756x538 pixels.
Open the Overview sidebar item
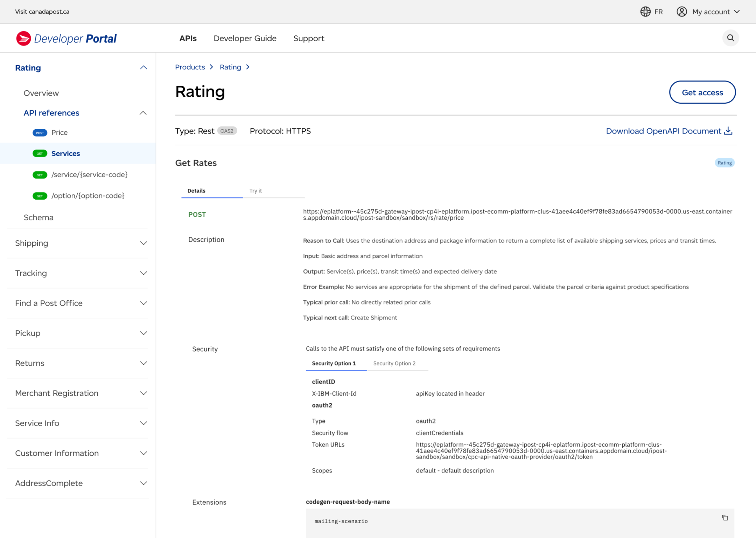coord(41,93)
